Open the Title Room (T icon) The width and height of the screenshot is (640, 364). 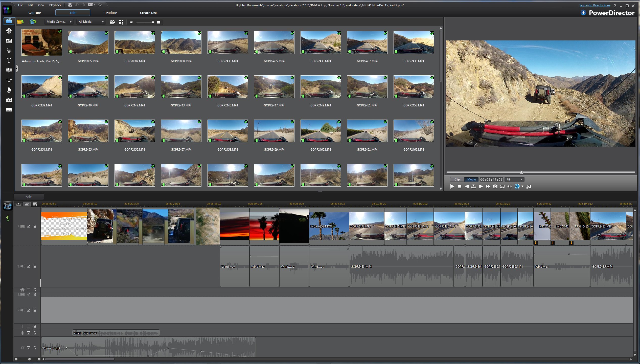(9, 60)
